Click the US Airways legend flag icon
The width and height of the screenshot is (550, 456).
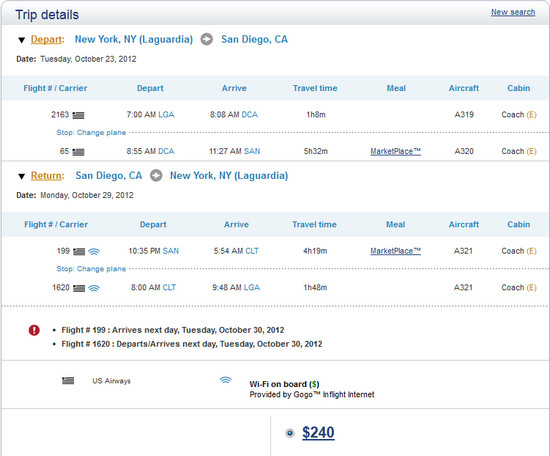68,381
